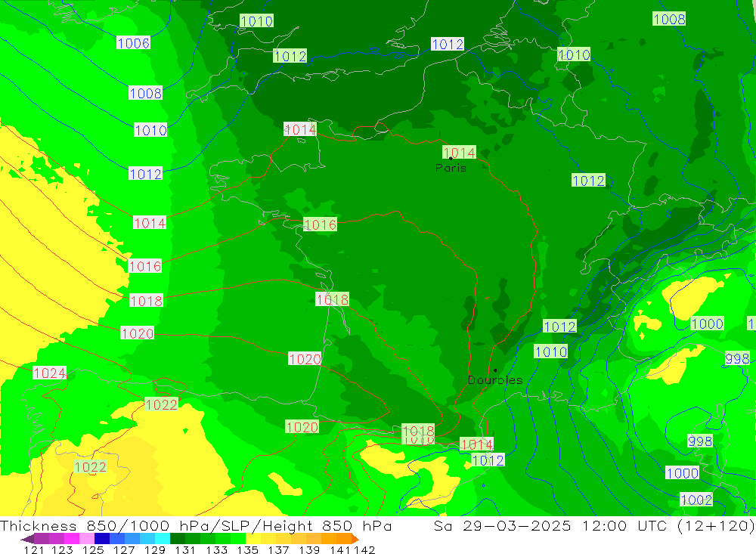
Task: Click the legend value 139
Action: (x=309, y=549)
